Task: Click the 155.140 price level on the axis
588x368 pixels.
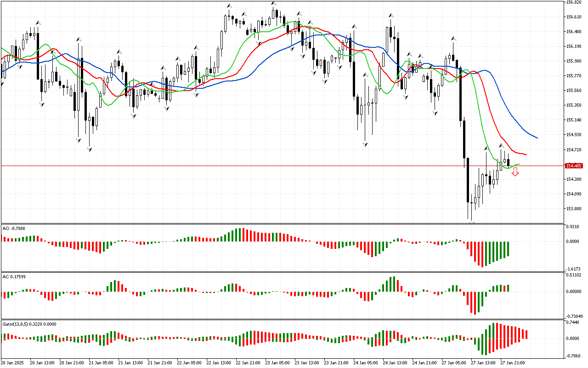Action: [574, 120]
